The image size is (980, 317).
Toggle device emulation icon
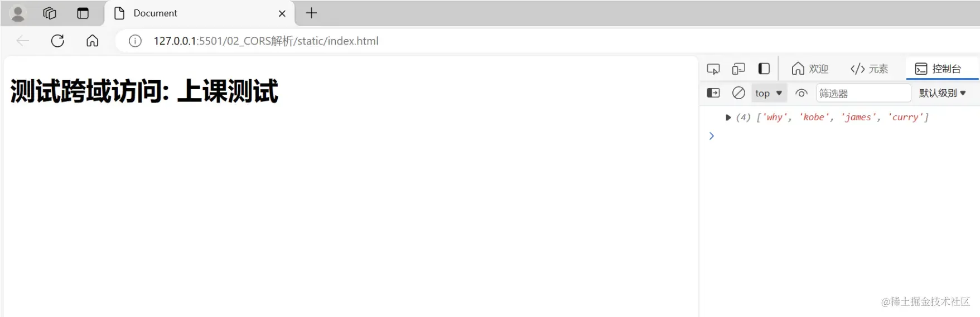pos(738,69)
